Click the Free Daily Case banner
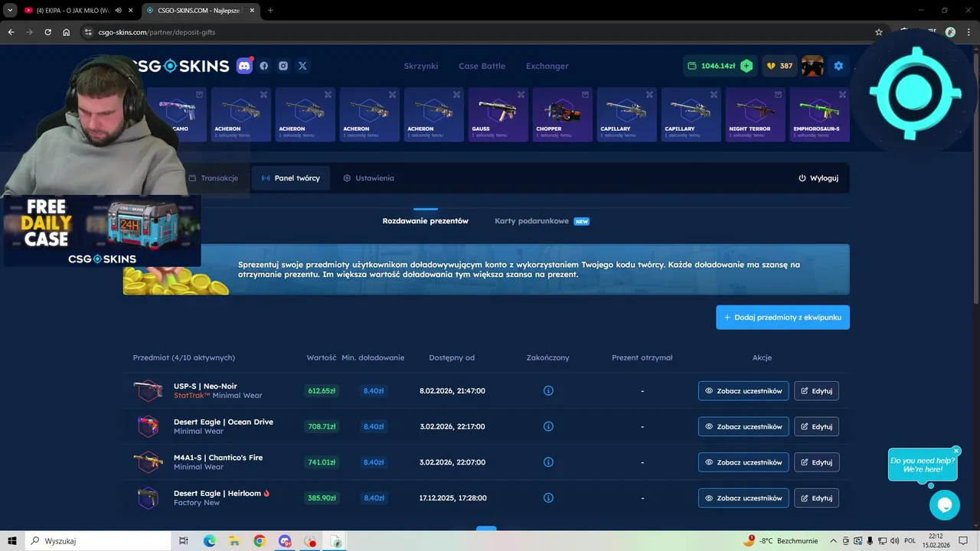 101,231
